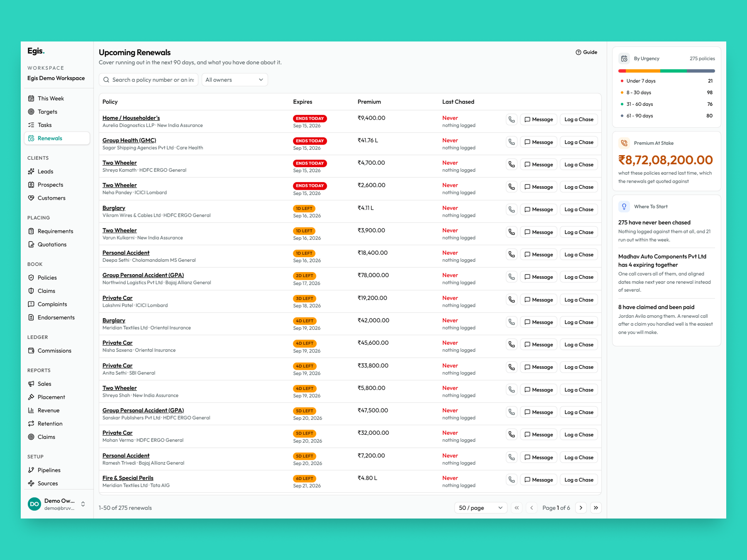The width and height of the screenshot is (747, 560).
Task: Message Varun Kulkarni about Two Wheeler
Action: [539, 232]
